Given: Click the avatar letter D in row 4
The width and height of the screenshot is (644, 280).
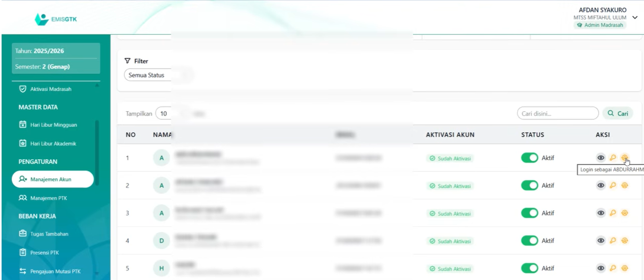Looking at the screenshot, I should (162, 241).
